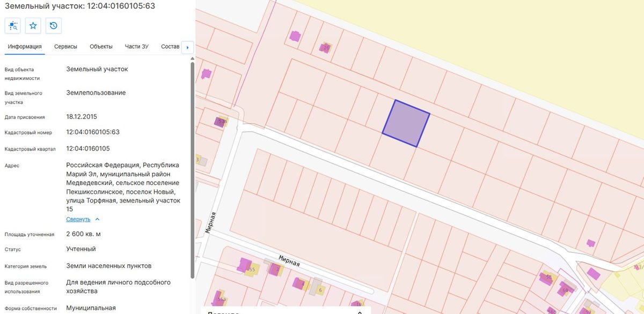Go to the Информация tab
The image size is (644, 314).
[25, 47]
